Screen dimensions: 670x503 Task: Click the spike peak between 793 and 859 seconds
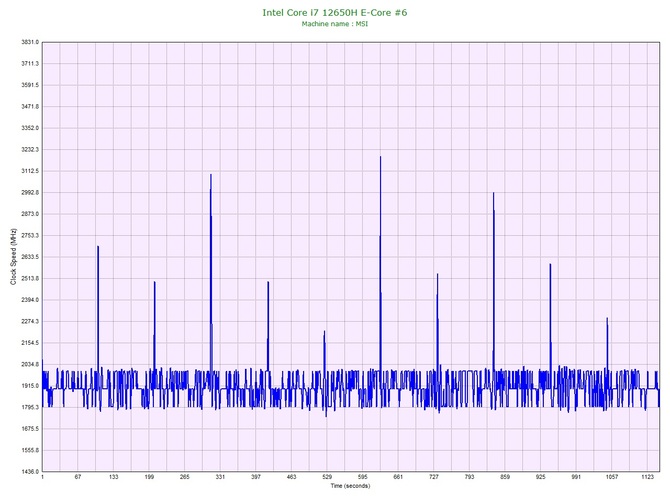point(493,194)
